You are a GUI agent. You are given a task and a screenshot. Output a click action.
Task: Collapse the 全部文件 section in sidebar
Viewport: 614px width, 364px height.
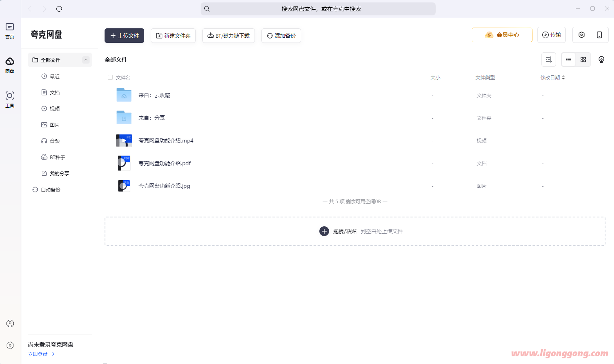coord(86,60)
